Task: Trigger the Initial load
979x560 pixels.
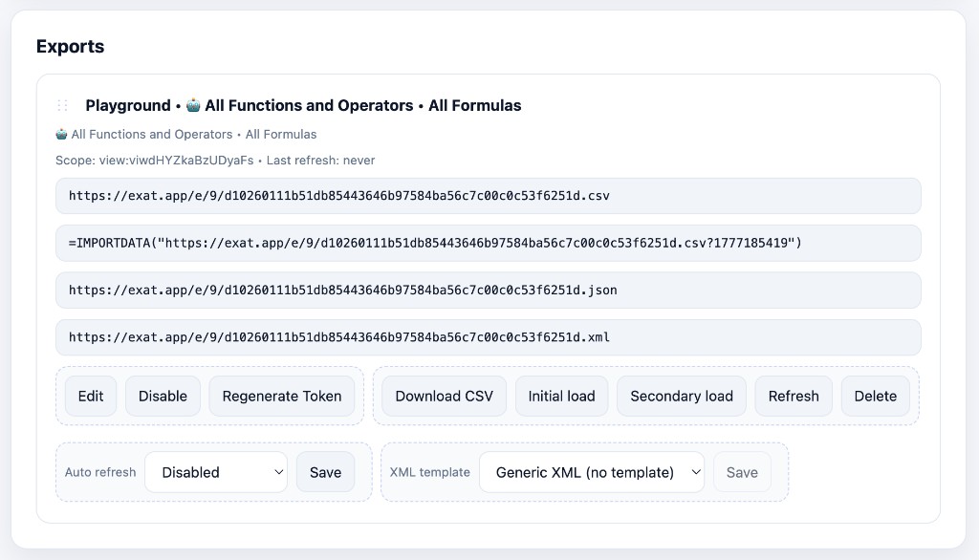Action: click(x=561, y=395)
